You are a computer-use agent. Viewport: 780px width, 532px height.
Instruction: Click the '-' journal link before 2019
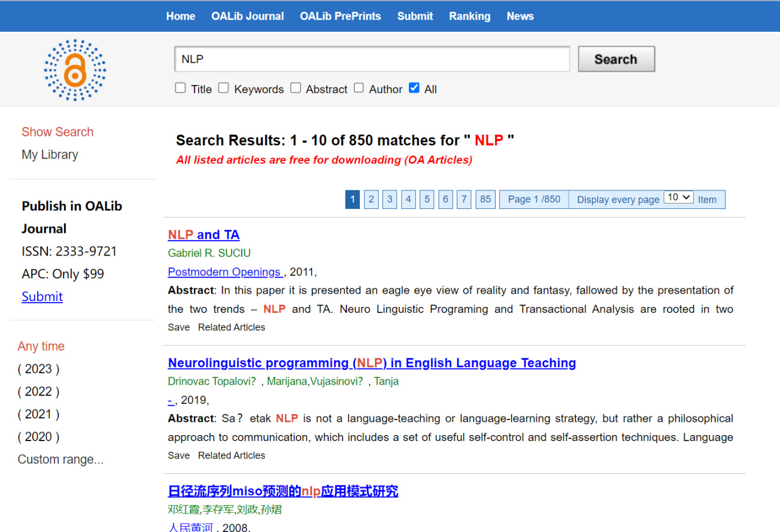pos(171,400)
